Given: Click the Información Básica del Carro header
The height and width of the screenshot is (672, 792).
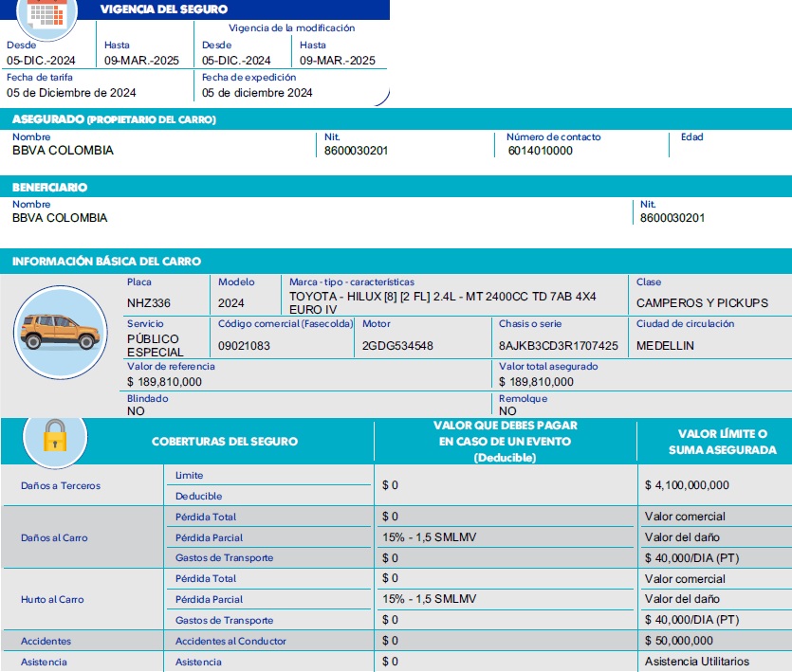Looking at the screenshot, I should [x=106, y=261].
